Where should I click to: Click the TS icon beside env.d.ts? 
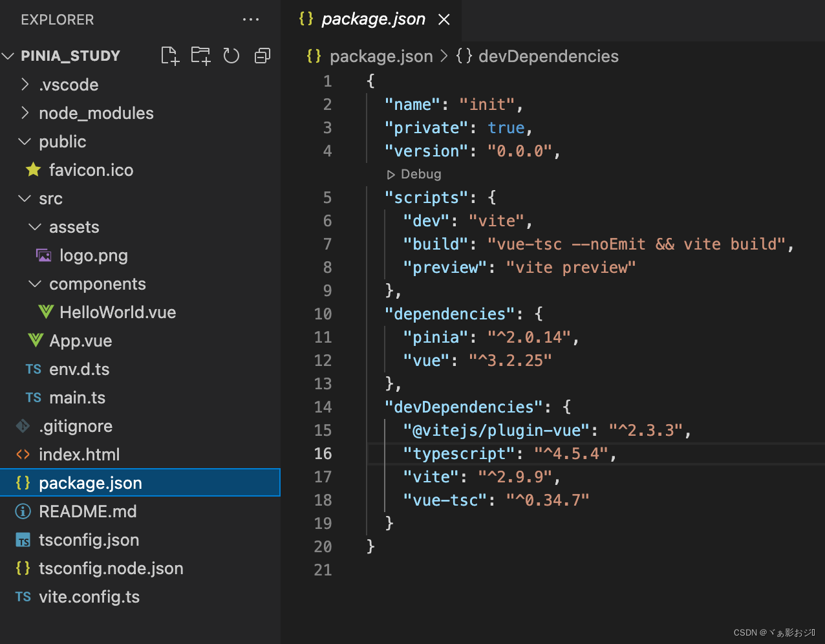pyautogui.click(x=34, y=369)
